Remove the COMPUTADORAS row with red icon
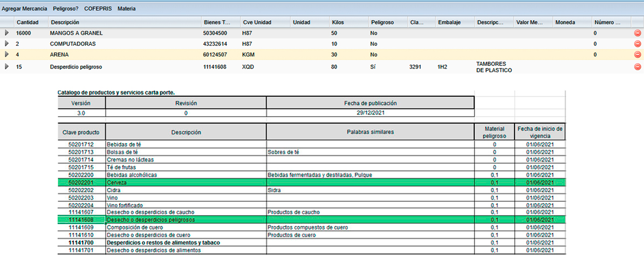Screen dimensions: 644x263 point(637,44)
